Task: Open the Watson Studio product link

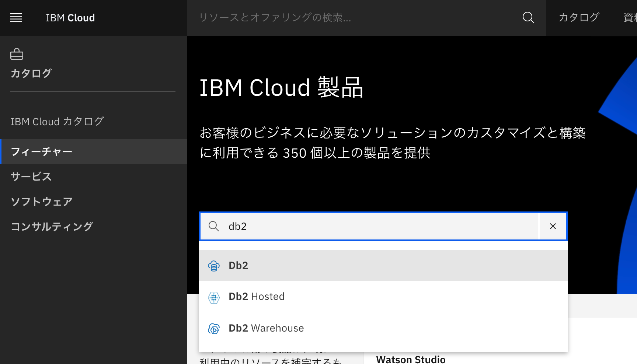Action: 410,359
